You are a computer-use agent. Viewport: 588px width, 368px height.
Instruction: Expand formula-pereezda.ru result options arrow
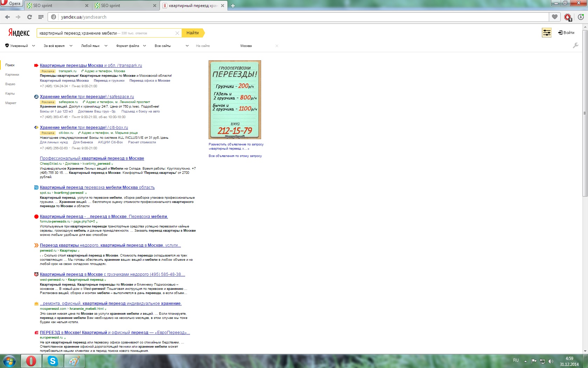[x=97, y=222]
